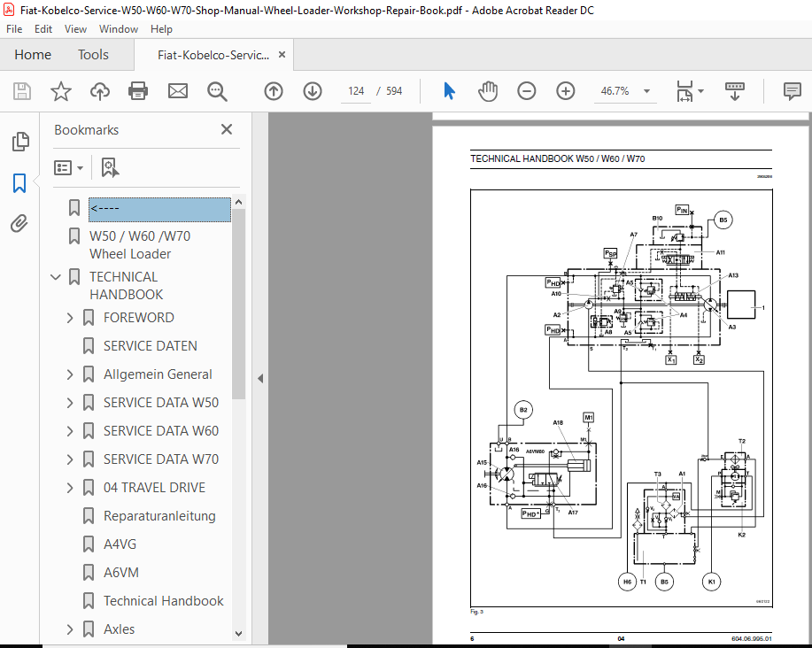Screen dimensions: 812x648
Task: Click the Save file icon
Action: [22, 91]
